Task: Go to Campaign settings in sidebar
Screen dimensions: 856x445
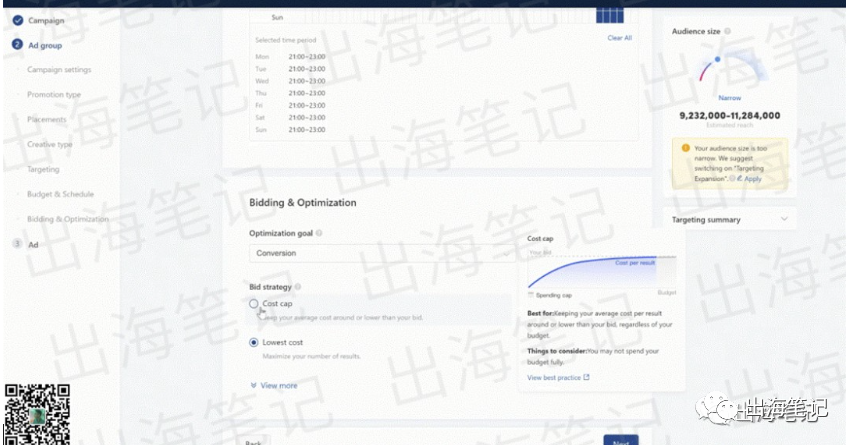Action: tap(59, 70)
